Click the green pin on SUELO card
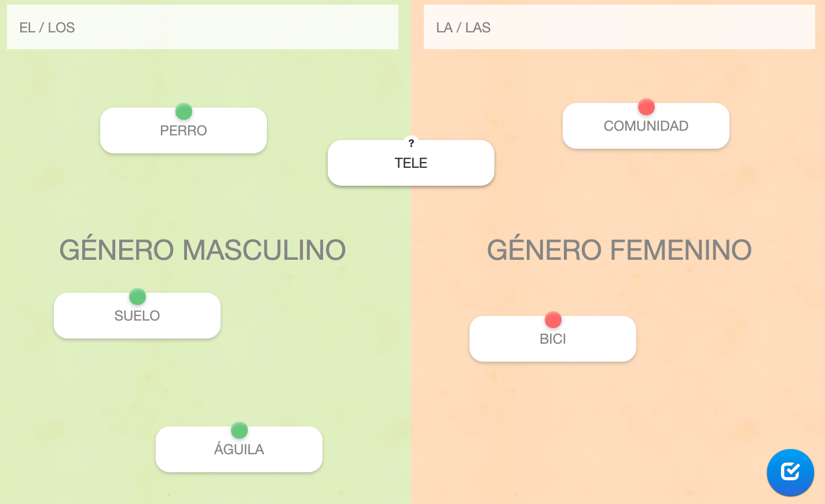 137,297
